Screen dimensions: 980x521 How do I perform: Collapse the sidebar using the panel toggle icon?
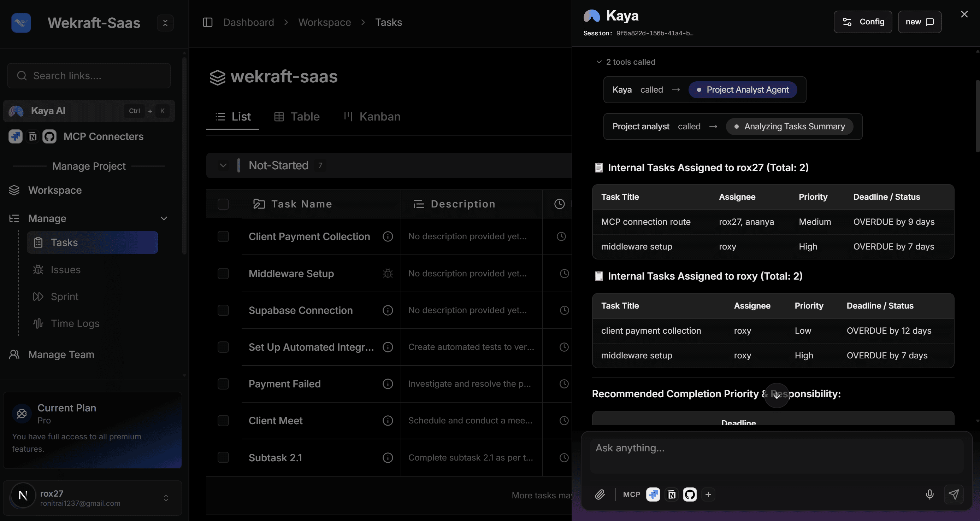point(208,23)
